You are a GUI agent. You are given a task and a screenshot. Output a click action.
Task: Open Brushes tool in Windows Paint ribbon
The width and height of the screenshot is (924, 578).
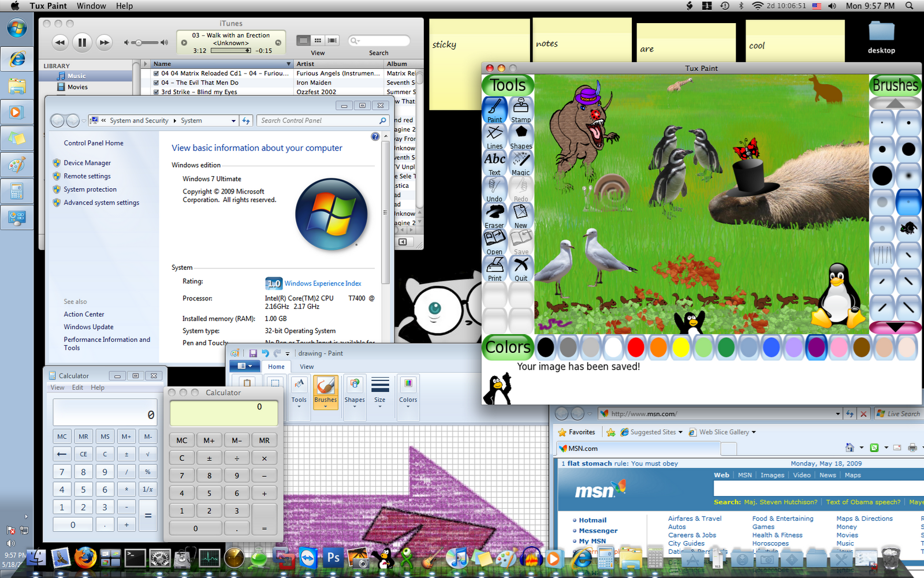326,392
